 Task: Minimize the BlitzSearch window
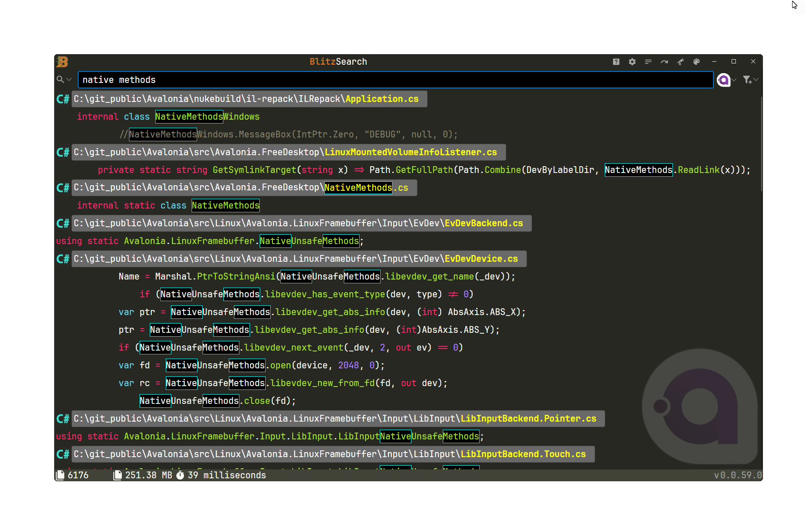coord(714,62)
